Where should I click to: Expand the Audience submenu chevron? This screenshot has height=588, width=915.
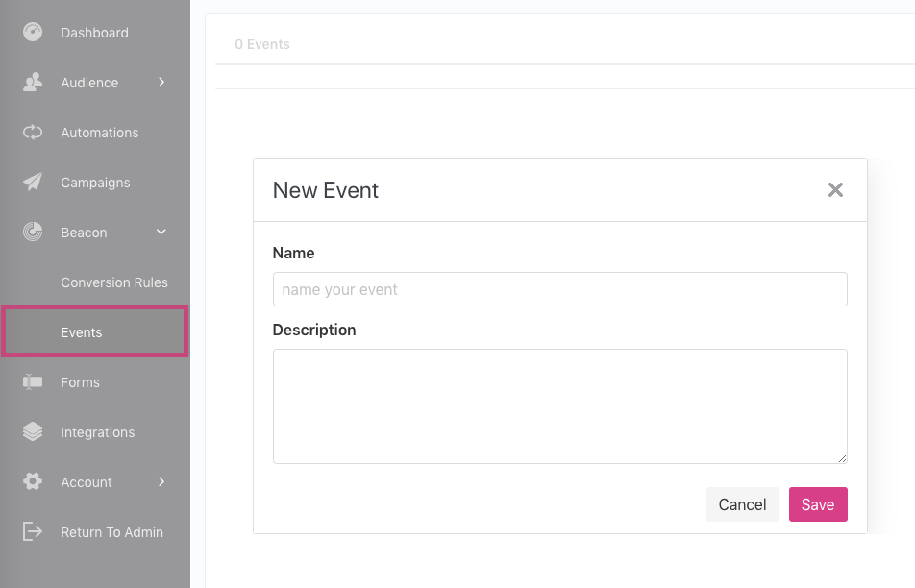click(161, 83)
